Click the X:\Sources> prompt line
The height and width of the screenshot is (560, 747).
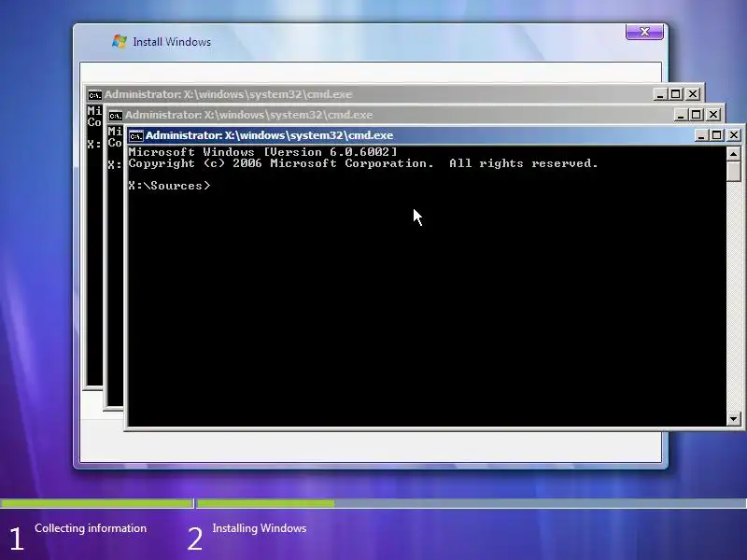(169, 186)
